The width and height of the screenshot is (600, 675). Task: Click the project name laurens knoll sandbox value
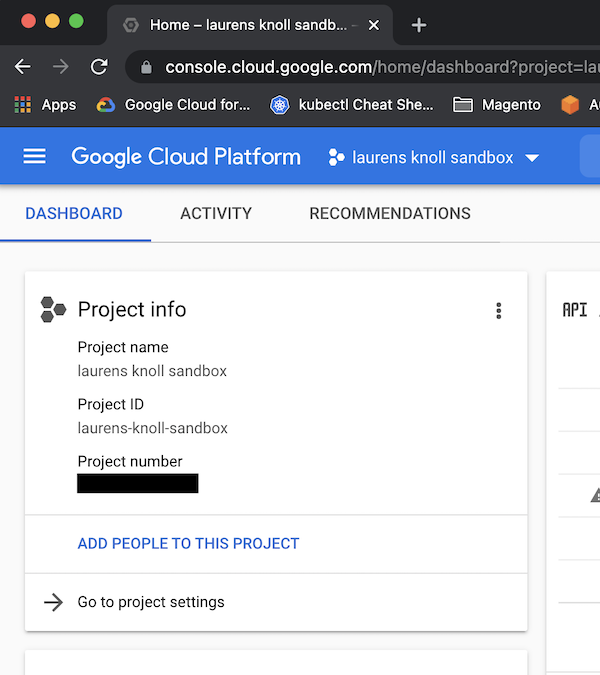tap(152, 371)
